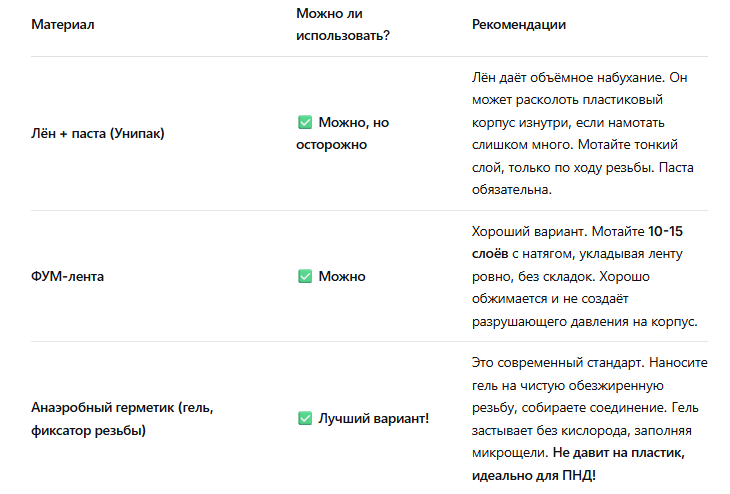
Task: Click bold phrase 'Не давит на пластик'
Action: tap(618, 453)
